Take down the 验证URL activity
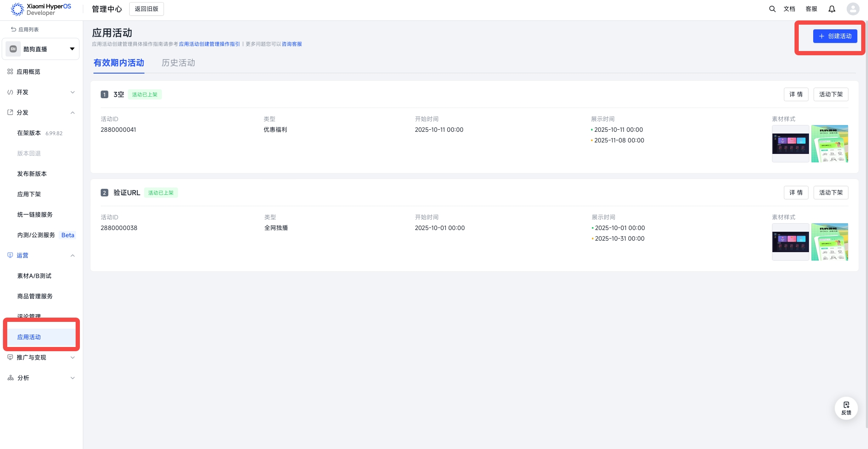 pyautogui.click(x=831, y=193)
